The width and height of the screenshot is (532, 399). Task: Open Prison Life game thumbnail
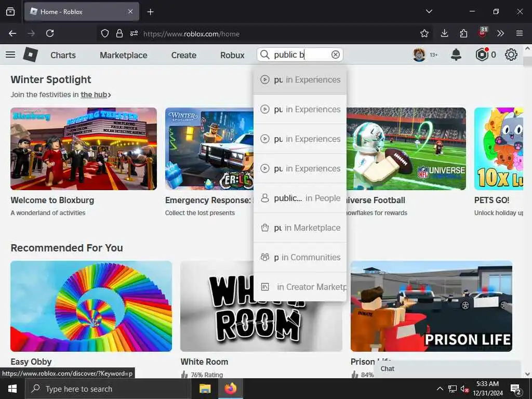tap(431, 306)
